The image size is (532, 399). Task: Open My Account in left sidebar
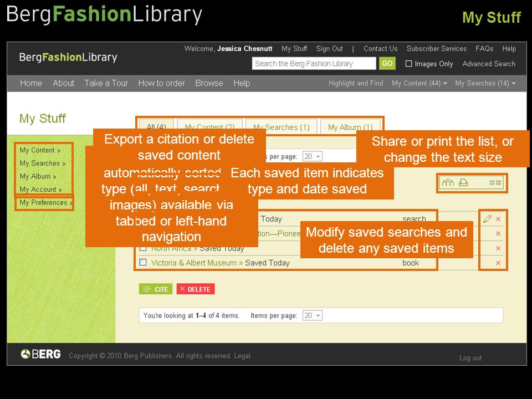40,190
